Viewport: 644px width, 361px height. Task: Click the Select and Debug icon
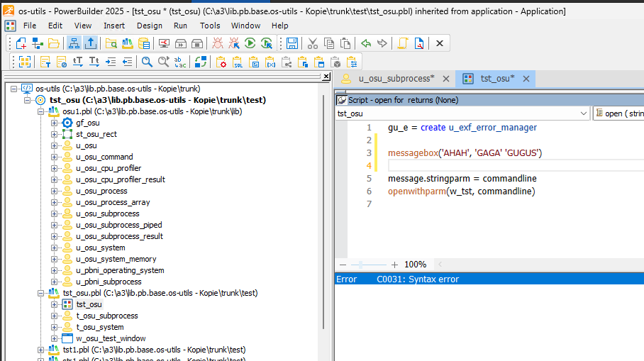[234, 43]
